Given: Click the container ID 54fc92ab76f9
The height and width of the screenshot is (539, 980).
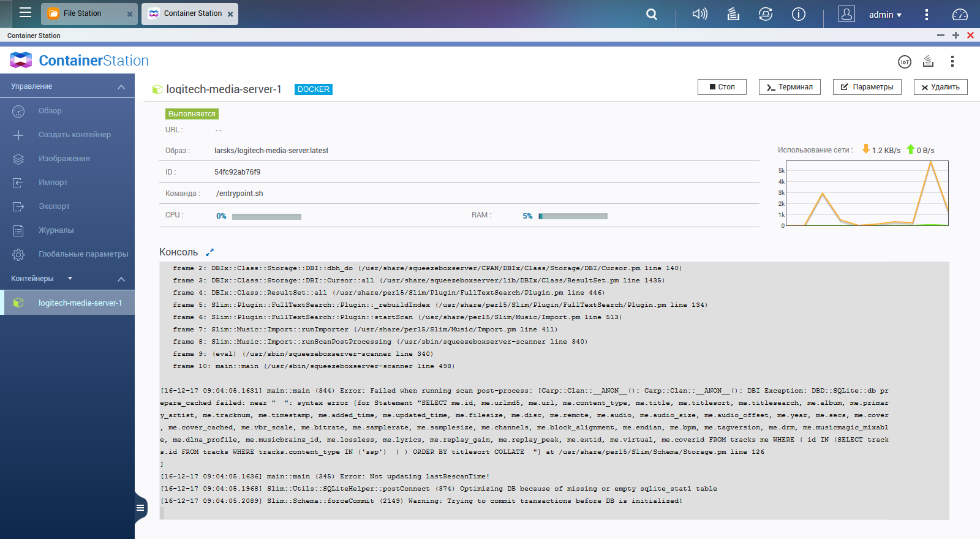Looking at the screenshot, I should point(237,172).
